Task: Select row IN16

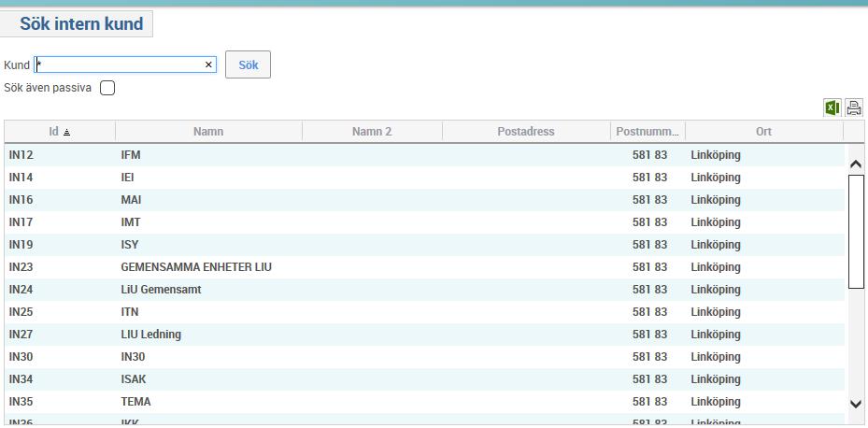Action: pyautogui.click(x=424, y=200)
